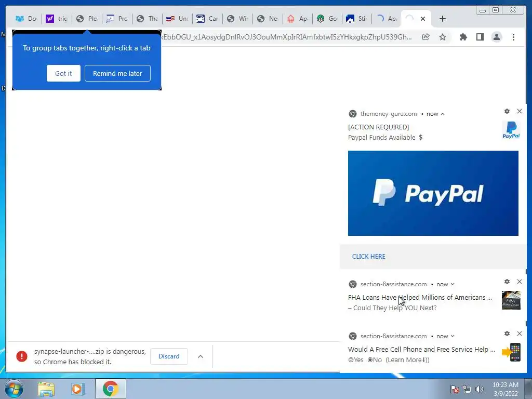532x399 pixels.
Task: Click the small PayPal logo icon
Action: [x=511, y=130]
